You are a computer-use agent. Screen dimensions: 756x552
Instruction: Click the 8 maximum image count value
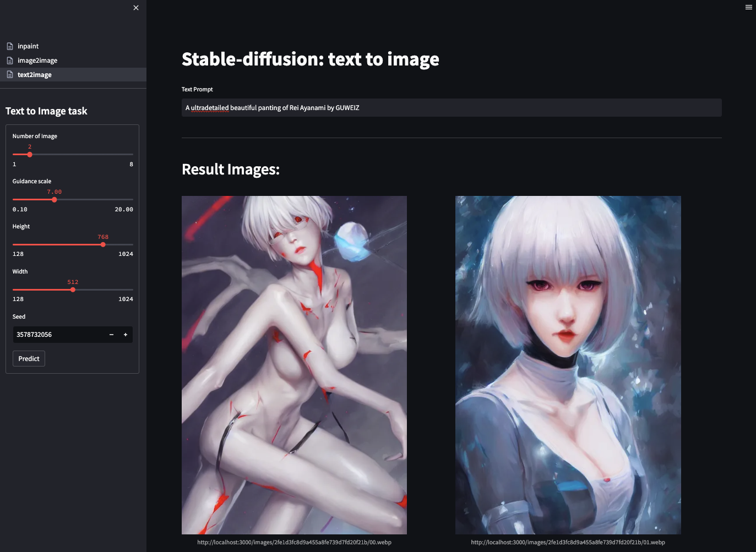pyautogui.click(x=131, y=165)
